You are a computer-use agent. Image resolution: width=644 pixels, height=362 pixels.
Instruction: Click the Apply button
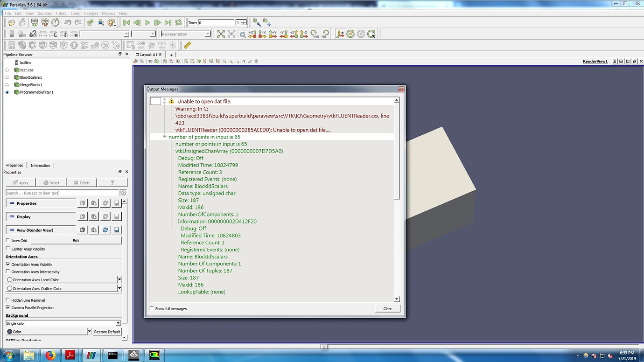click(21, 183)
